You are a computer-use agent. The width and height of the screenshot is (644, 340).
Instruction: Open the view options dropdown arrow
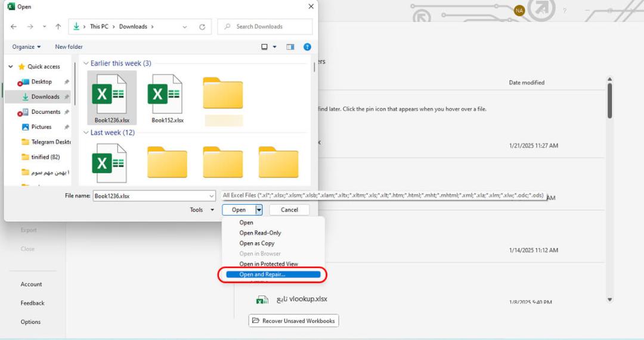275,47
